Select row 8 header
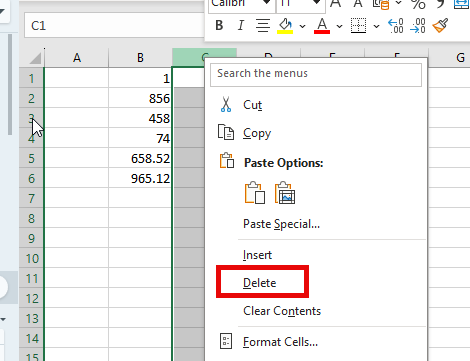Viewport: 470px width, 361px height. (31, 218)
